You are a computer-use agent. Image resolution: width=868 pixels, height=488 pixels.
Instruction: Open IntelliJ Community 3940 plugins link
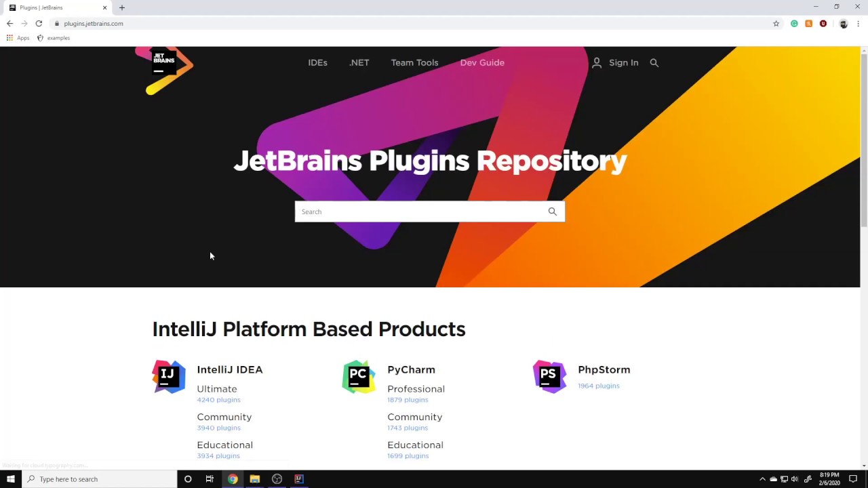[x=218, y=428]
